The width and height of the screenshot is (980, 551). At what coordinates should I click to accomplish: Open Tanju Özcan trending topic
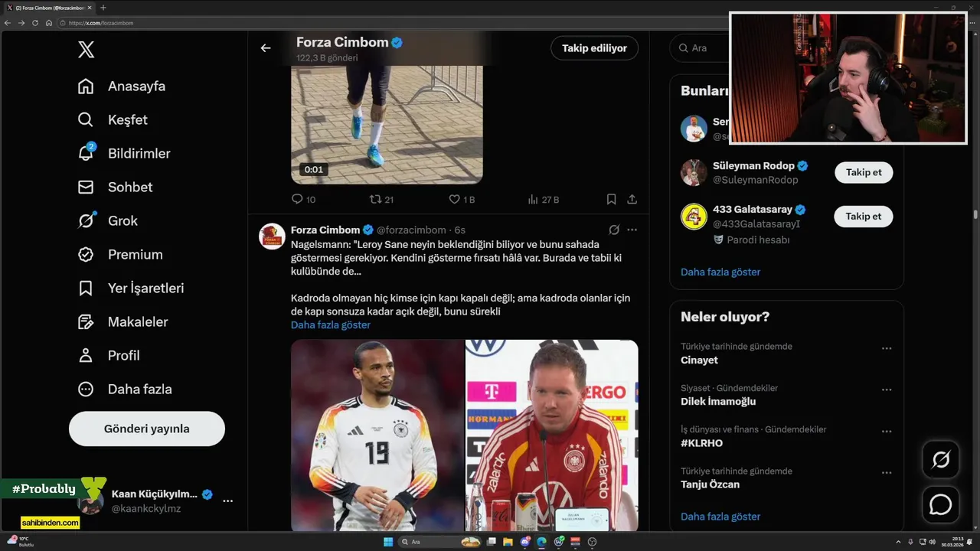(x=710, y=484)
